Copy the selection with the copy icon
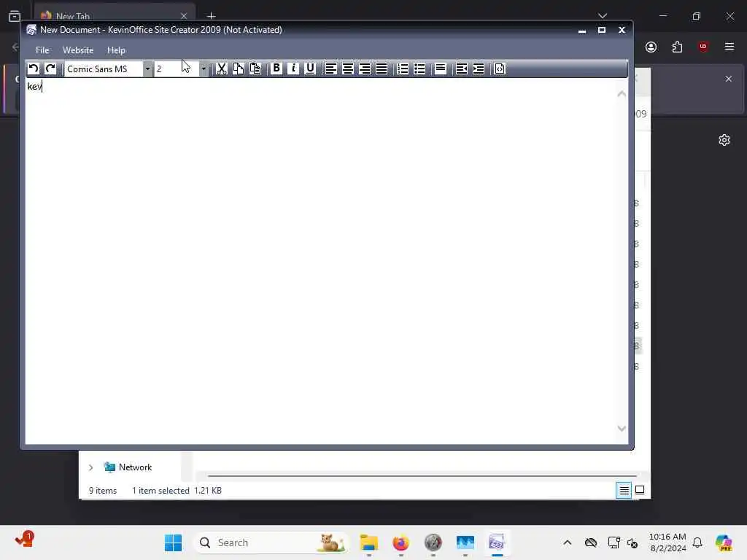Image resolution: width=747 pixels, height=560 pixels. 239,69
